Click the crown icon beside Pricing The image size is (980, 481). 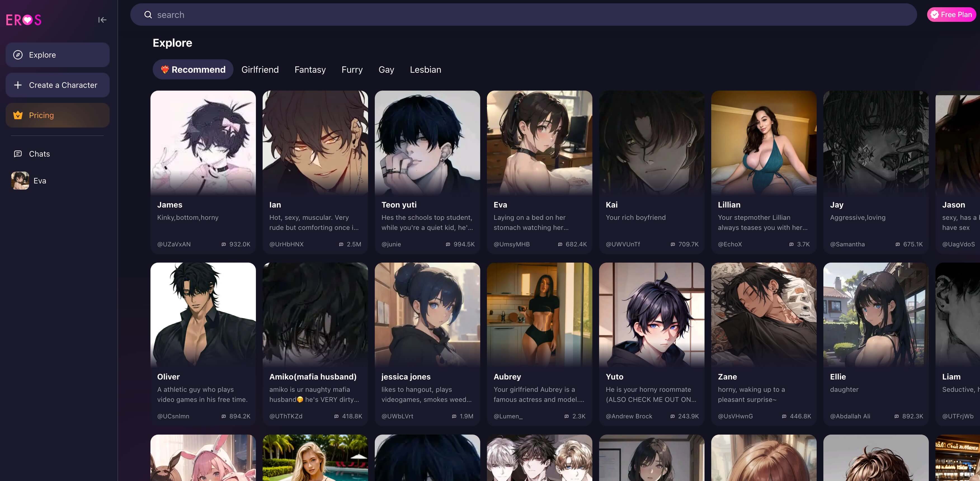[x=18, y=115]
